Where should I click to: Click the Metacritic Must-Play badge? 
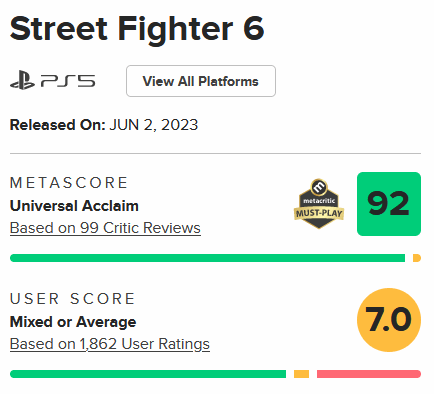pyautogui.click(x=319, y=204)
